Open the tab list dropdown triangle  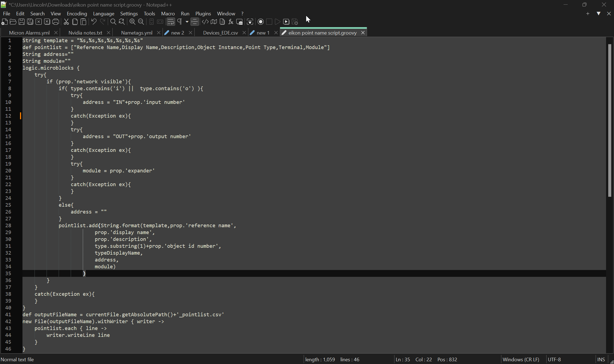(x=599, y=13)
